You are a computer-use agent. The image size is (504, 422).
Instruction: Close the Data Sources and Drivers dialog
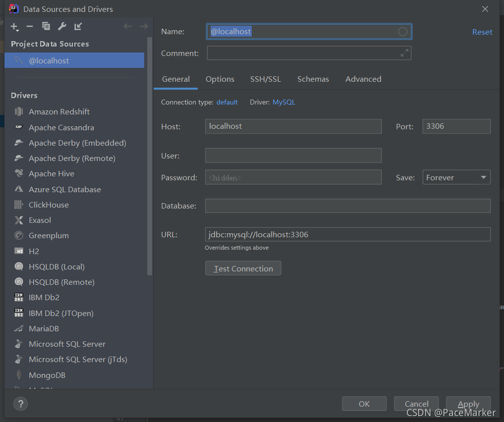pyautogui.click(x=485, y=9)
